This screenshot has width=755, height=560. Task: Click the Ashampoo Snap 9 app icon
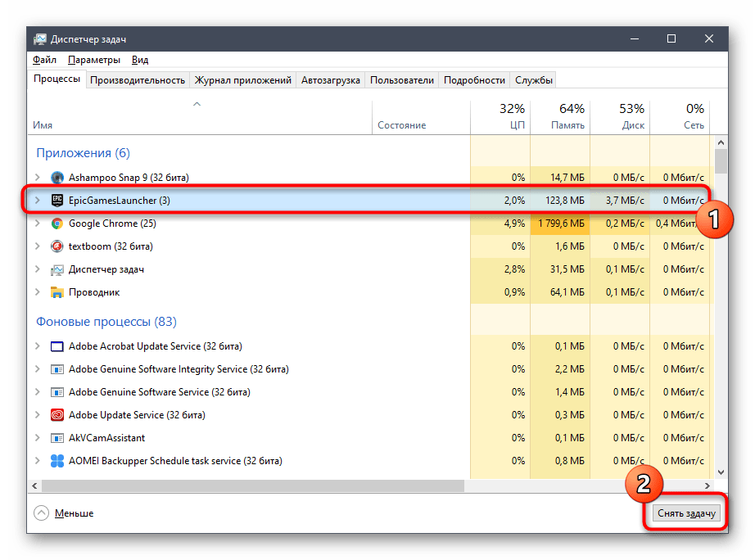coord(57,178)
